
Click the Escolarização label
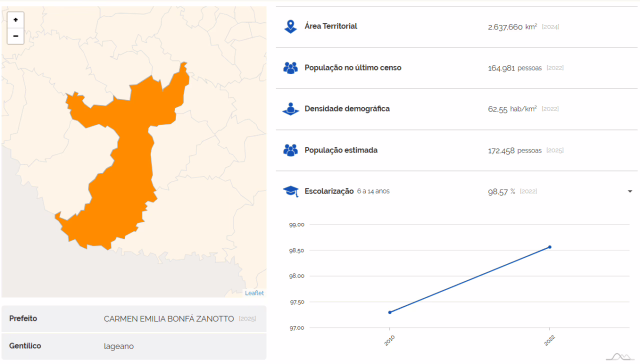[x=329, y=191]
